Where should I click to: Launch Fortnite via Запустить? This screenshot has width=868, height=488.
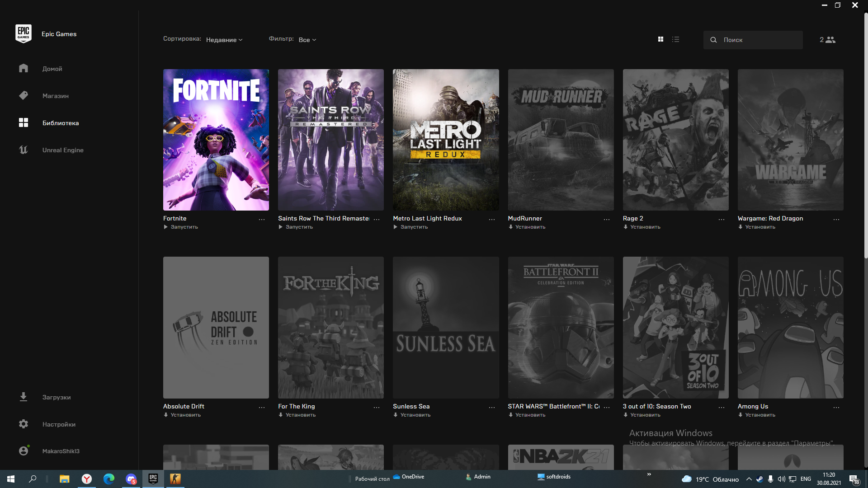(181, 227)
